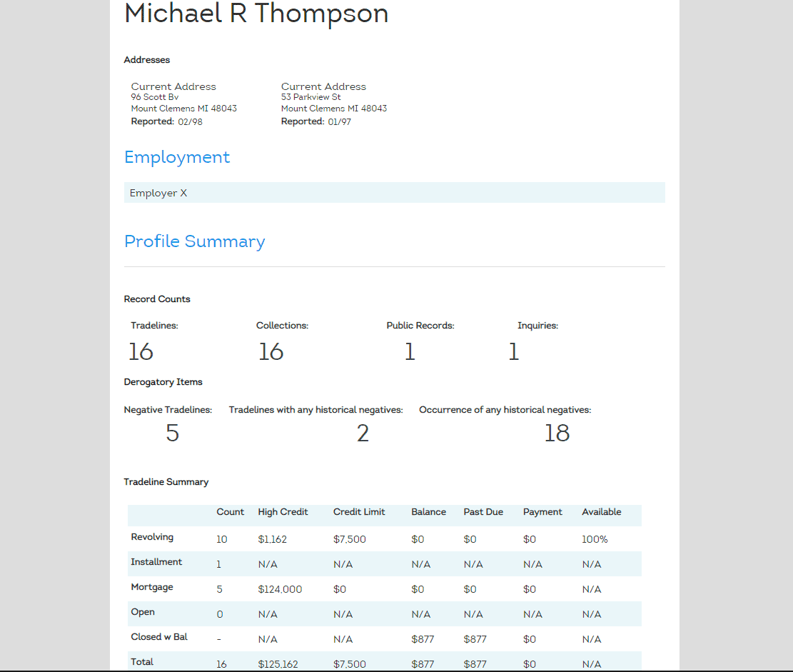The width and height of the screenshot is (793, 672).
Task: Select the Addresses section label
Action: pos(146,60)
